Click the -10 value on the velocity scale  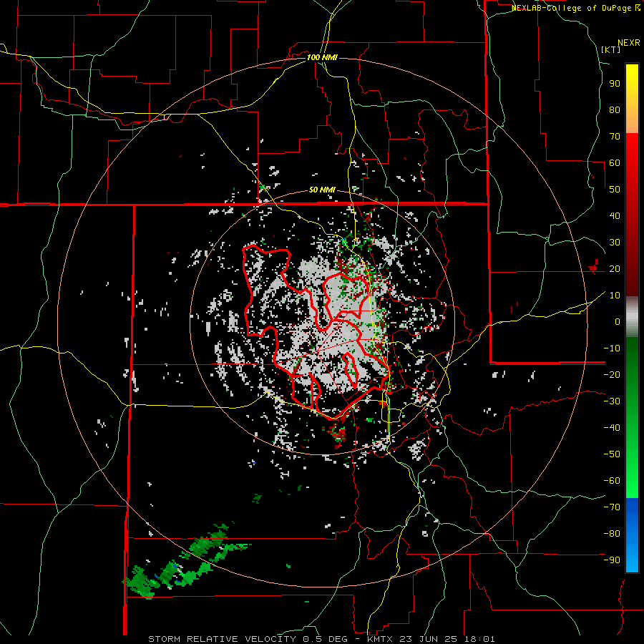coord(612,348)
